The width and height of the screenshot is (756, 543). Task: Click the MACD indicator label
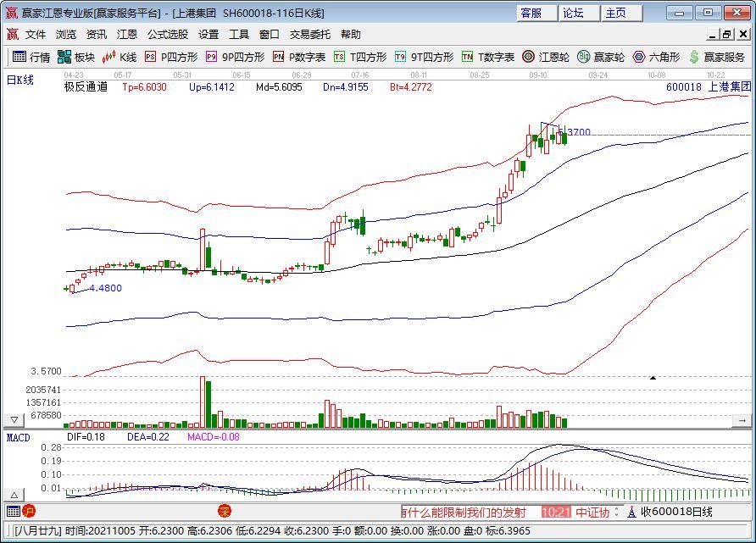pos(19,437)
